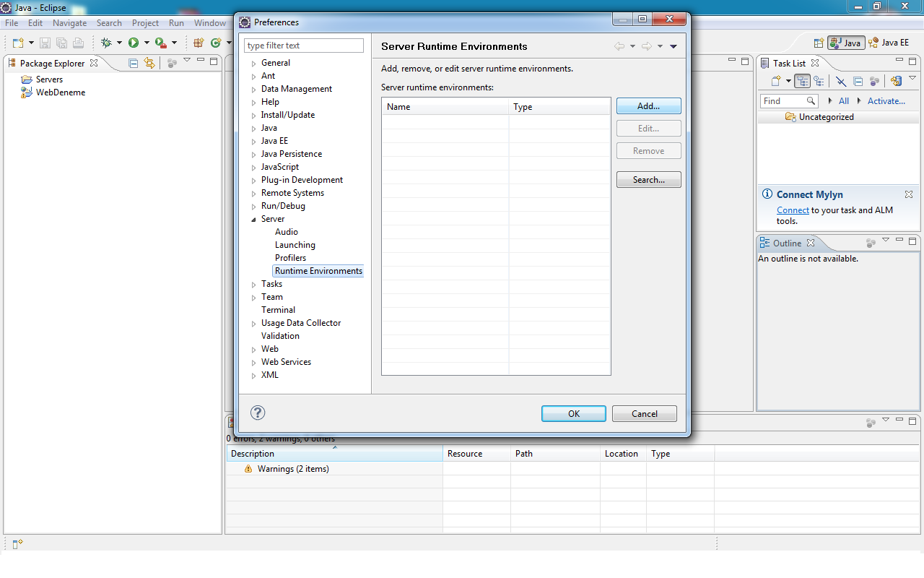This screenshot has height=578, width=924.
Task: Expand the Web Services preferences node
Action: click(254, 363)
